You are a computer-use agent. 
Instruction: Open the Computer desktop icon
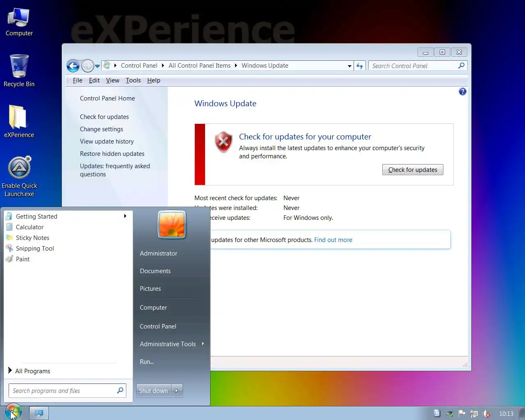19,22
